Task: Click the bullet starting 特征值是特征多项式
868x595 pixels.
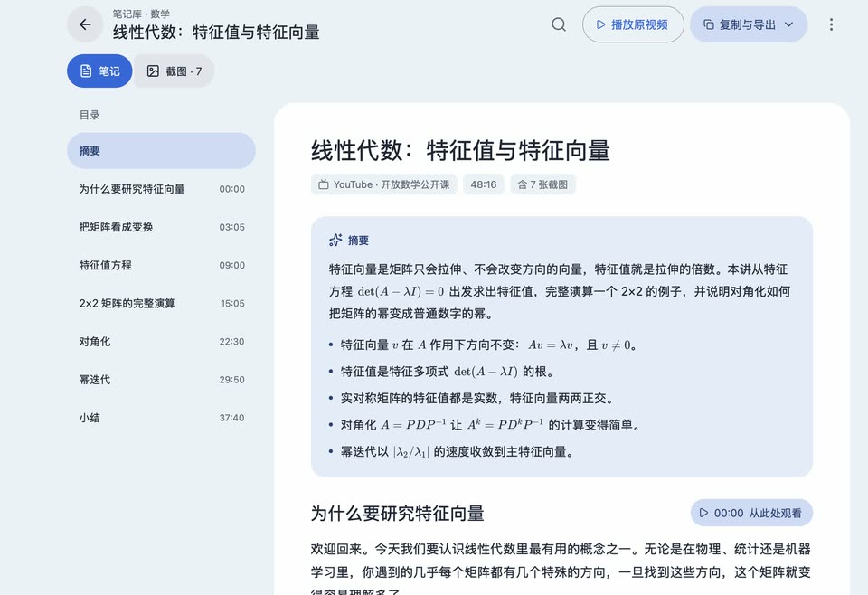Action: tap(448, 372)
